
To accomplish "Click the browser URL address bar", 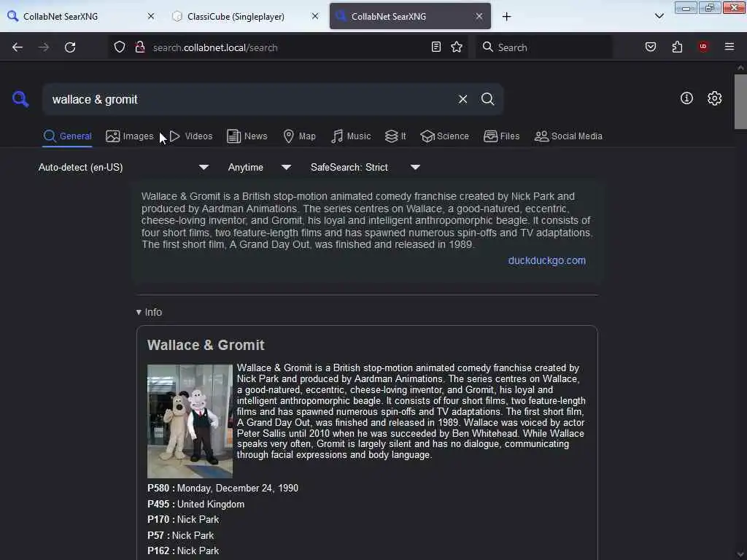I will coord(288,47).
